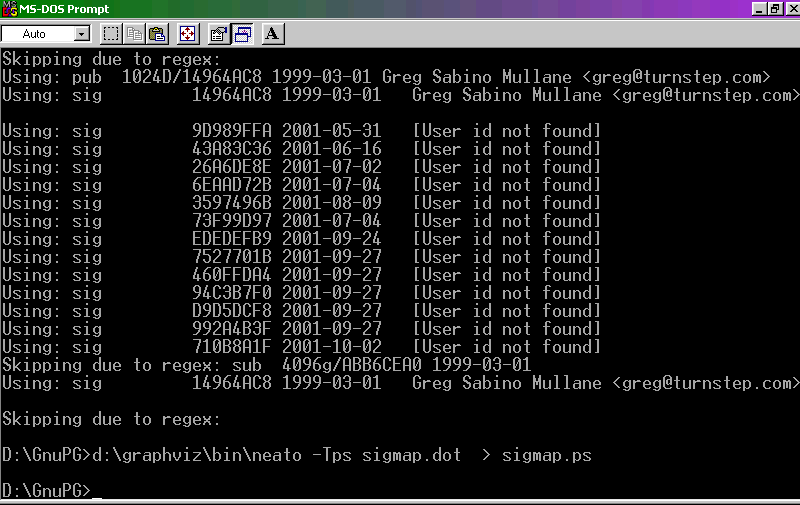The width and height of the screenshot is (800, 505).
Task: Activate the Mark selection tool
Action: pyautogui.click(x=111, y=34)
